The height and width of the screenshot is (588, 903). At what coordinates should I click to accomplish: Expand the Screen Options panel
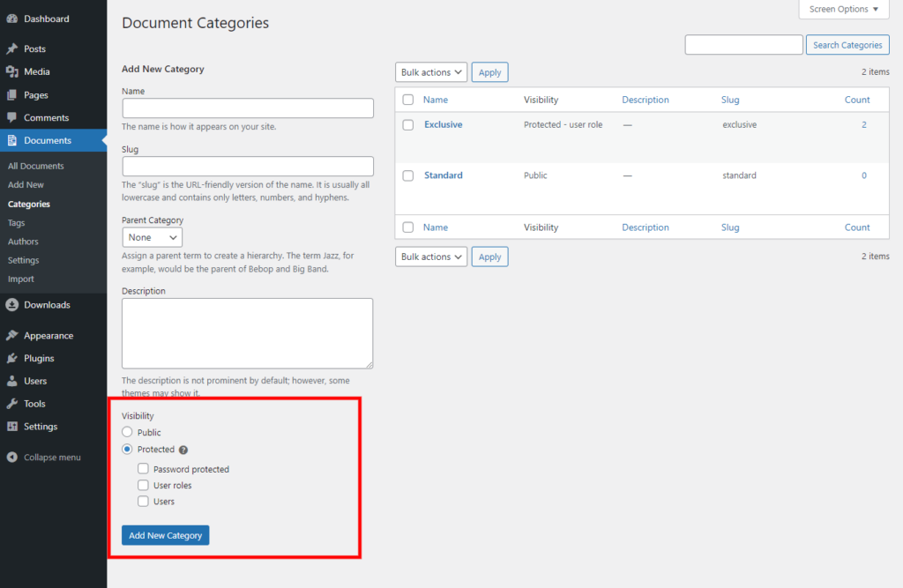[844, 10]
